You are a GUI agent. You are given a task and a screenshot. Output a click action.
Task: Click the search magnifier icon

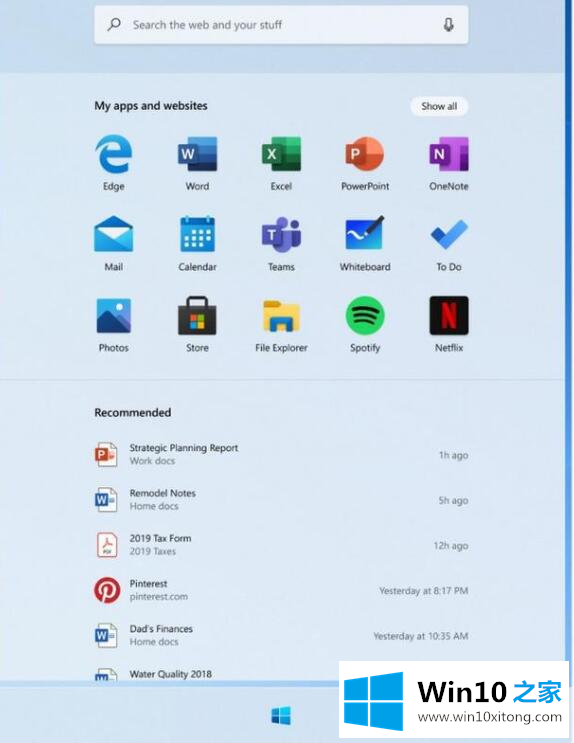114,25
